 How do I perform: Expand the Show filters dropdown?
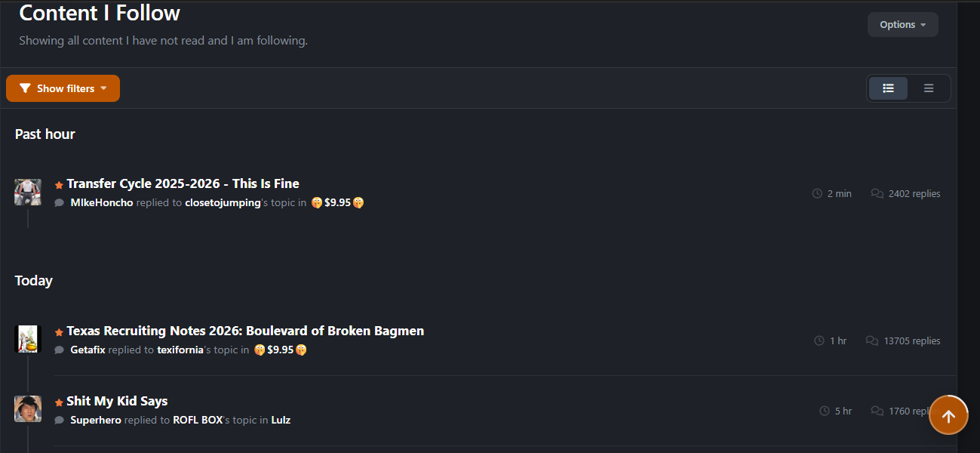(63, 88)
